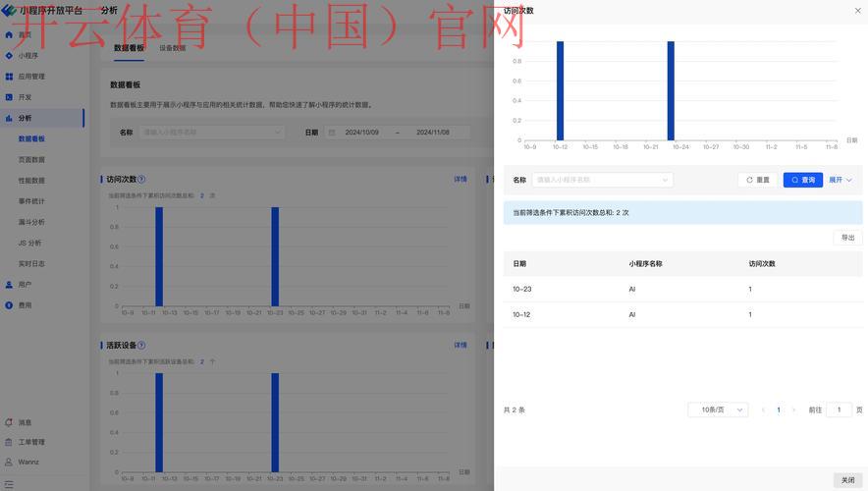Click the platform logo at top left
This screenshot has width=868, height=491.
(9, 10)
